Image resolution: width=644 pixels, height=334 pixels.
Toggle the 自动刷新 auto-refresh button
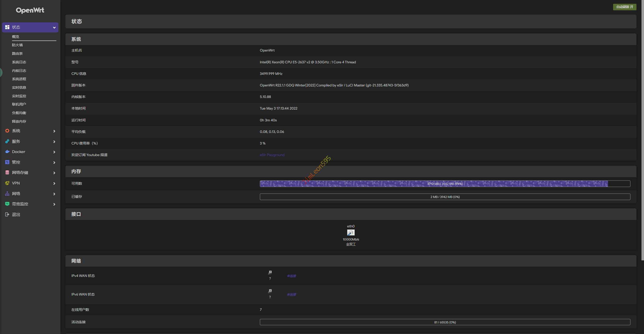tap(624, 7)
